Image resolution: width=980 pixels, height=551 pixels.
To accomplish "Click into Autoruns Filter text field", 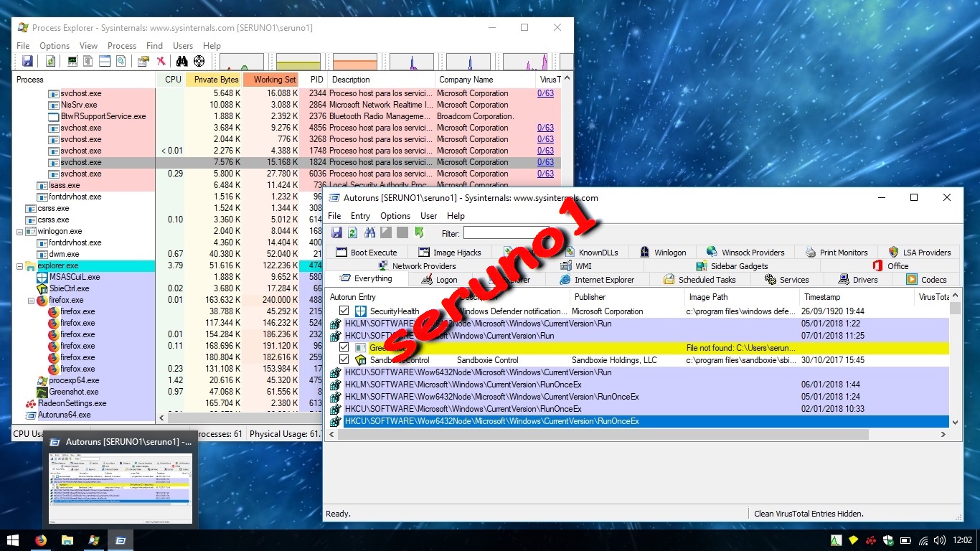I will pos(506,233).
